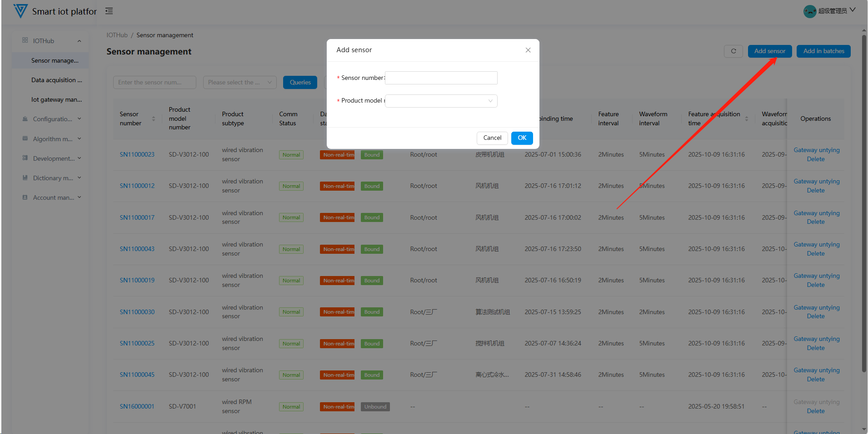Open Iot gateway management menu item
Image resolution: width=868 pixels, height=434 pixels.
tap(50, 99)
